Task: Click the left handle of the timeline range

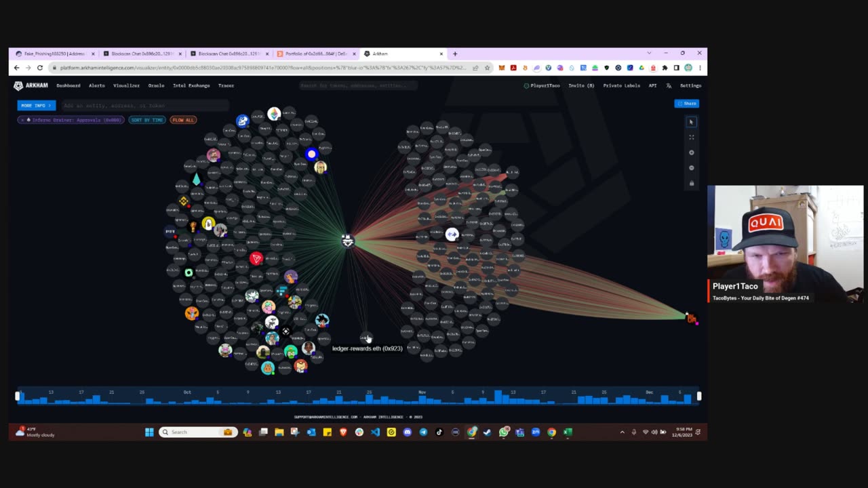Action: [x=18, y=396]
